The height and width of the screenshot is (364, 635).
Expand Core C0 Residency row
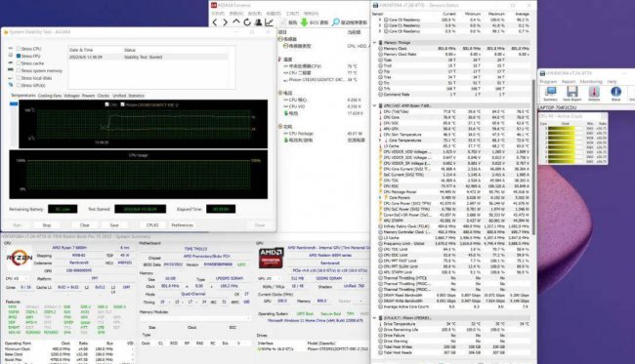(x=380, y=20)
